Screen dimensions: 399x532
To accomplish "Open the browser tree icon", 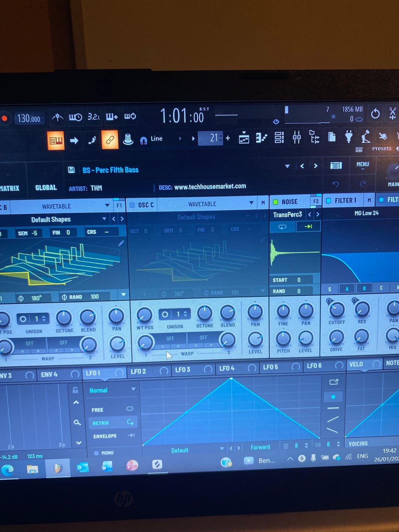I will (314, 137).
